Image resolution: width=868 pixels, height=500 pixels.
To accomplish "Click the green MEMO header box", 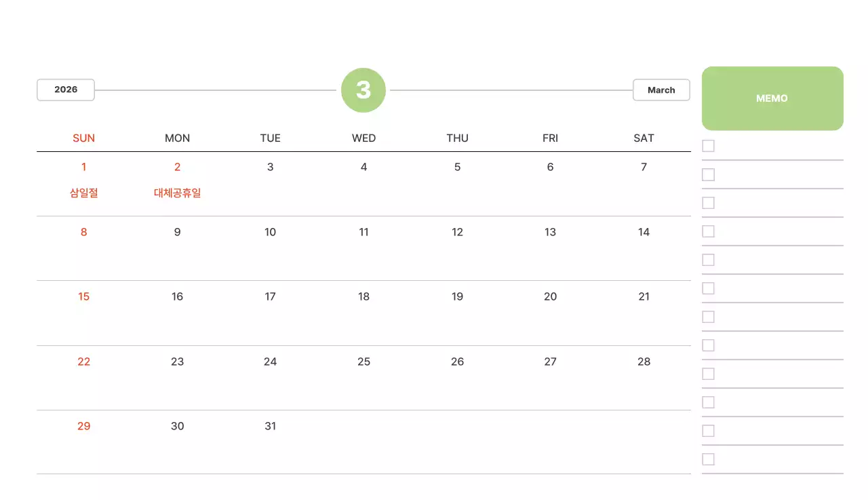I will pyautogui.click(x=772, y=98).
